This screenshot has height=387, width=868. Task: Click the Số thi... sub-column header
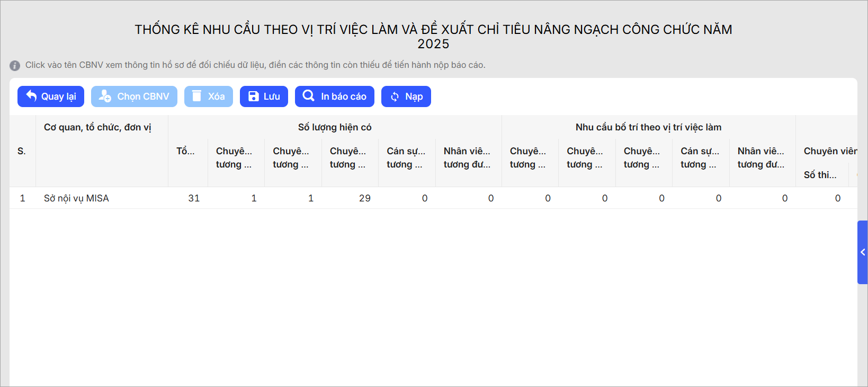coord(820,175)
